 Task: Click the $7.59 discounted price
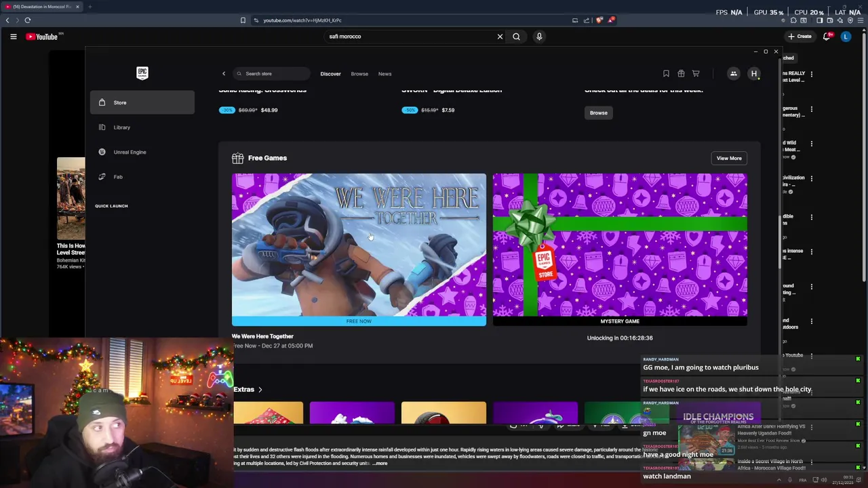(x=448, y=110)
